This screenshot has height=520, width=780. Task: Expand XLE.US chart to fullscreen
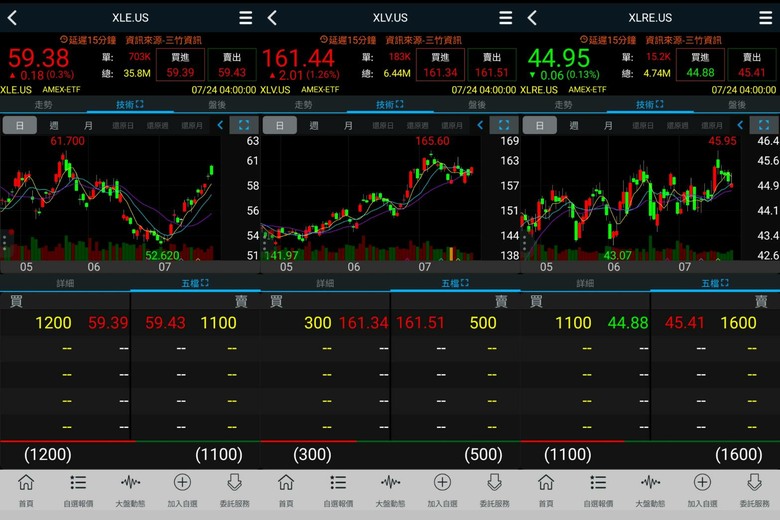pyautogui.click(x=244, y=125)
